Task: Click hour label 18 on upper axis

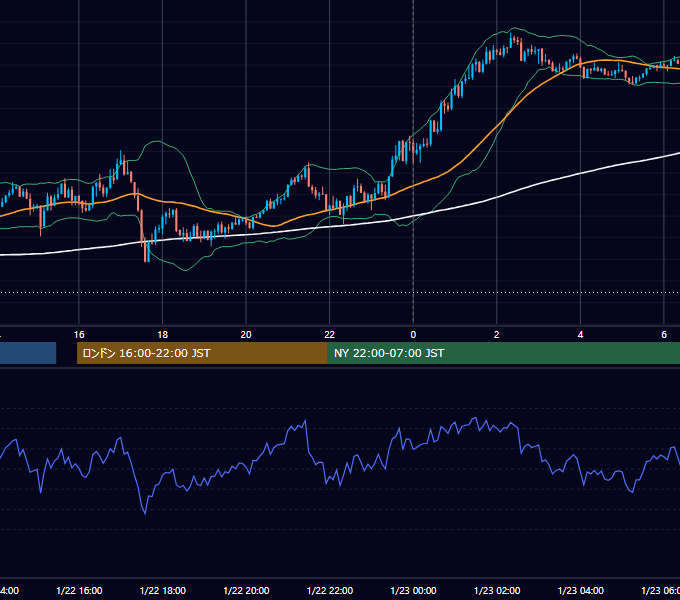Action: click(x=163, y=335)
